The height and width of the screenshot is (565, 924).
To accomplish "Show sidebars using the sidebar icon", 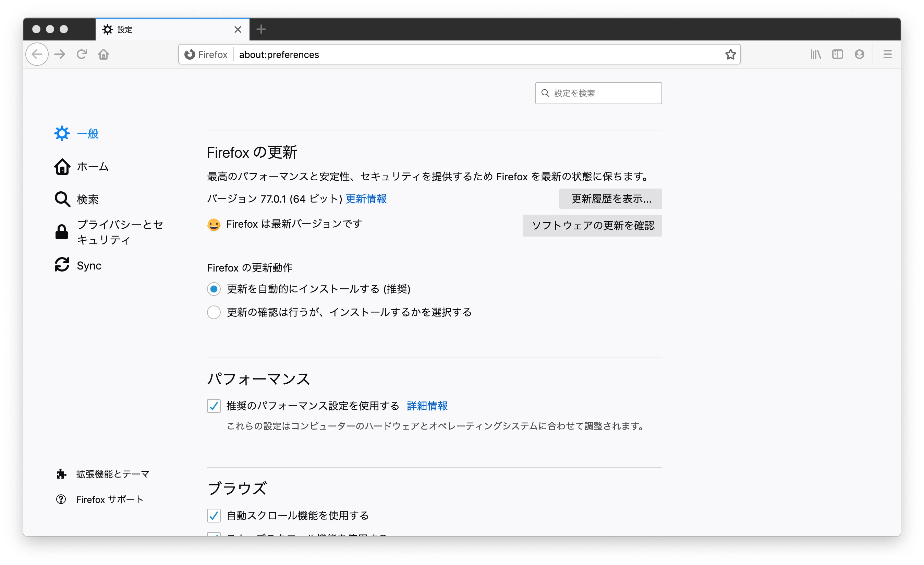I will (x=837, y=55).
